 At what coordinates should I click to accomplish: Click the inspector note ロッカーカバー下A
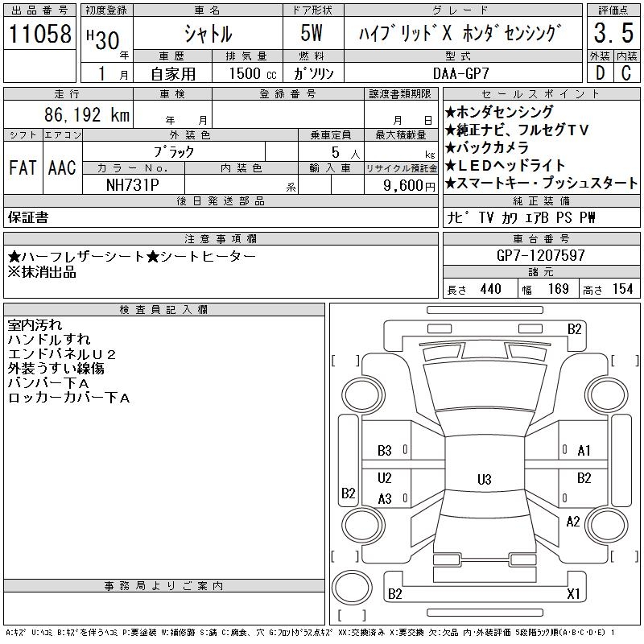[69, 397]
